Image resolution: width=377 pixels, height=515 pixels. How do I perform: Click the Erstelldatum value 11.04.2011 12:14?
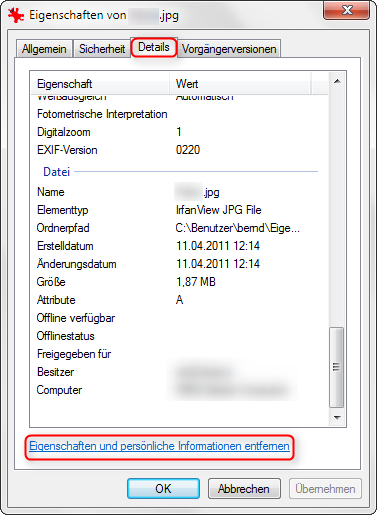coord(218,246)
